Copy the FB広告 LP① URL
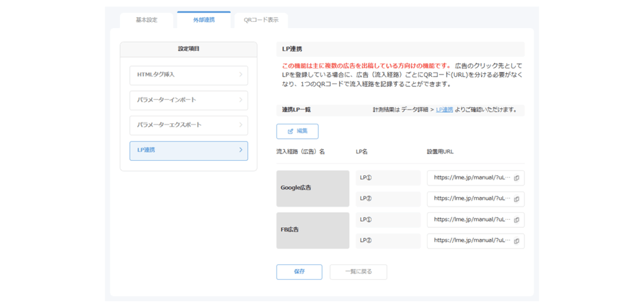The image size is (644, 308). coord(517,220)
